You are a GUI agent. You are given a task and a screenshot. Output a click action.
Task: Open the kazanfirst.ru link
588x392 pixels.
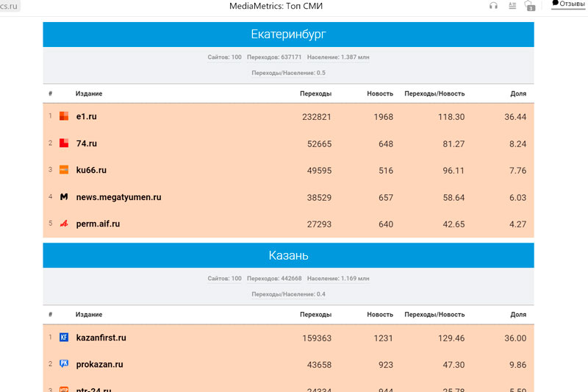coord(101,338)
